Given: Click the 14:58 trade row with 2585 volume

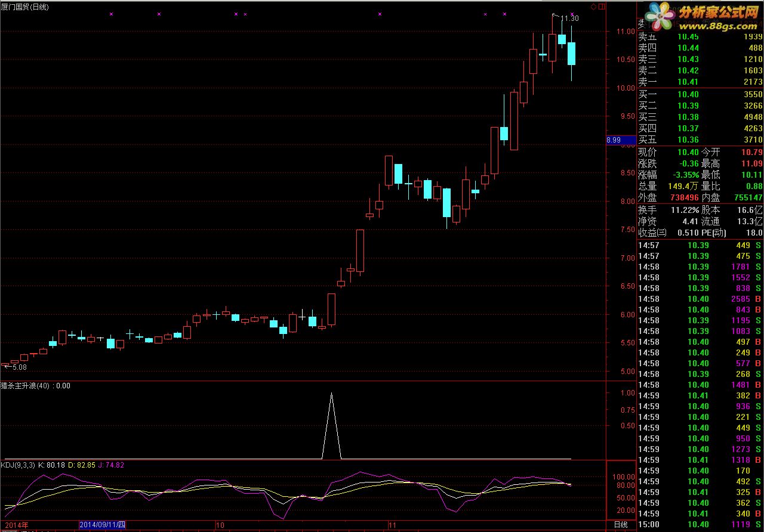Looking at the screenshot, I should [x=701, y=299].
